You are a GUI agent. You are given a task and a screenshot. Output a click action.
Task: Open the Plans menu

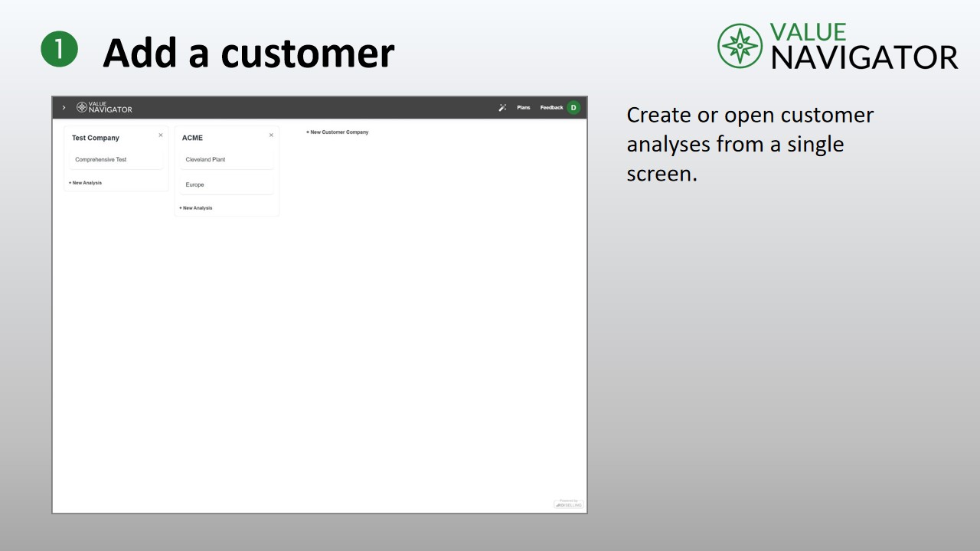tap(524, 108)
